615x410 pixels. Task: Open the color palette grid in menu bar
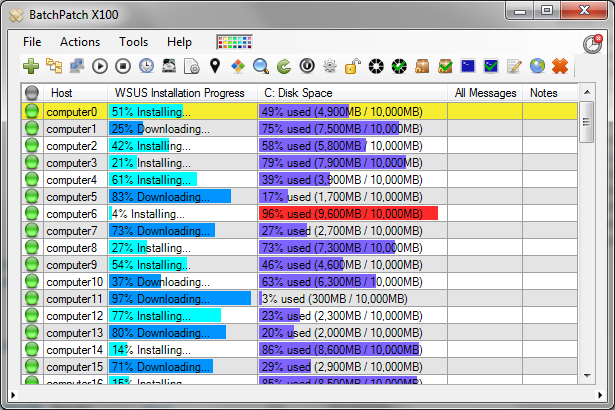coord(232,43)
